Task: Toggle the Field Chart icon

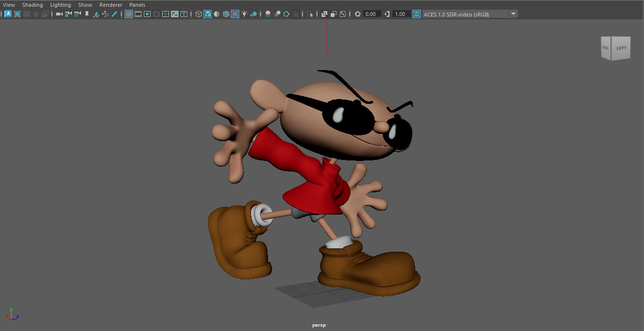Action: click(x=166, y=14)
